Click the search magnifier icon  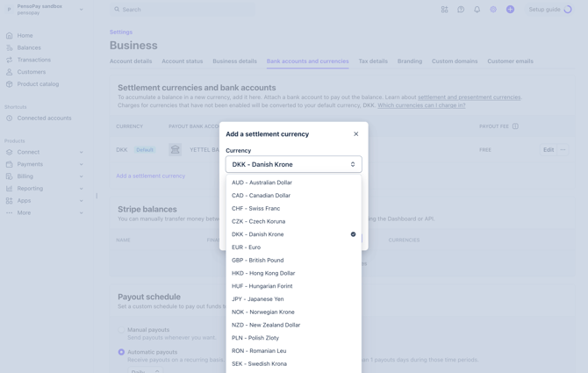[x=117, y=10]
